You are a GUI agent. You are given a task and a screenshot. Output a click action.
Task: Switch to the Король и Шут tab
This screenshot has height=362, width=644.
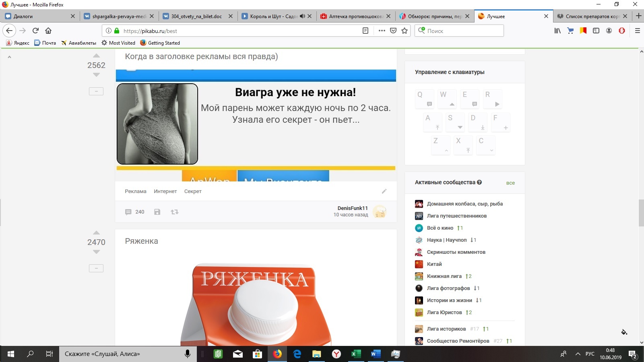click(274, 16)
